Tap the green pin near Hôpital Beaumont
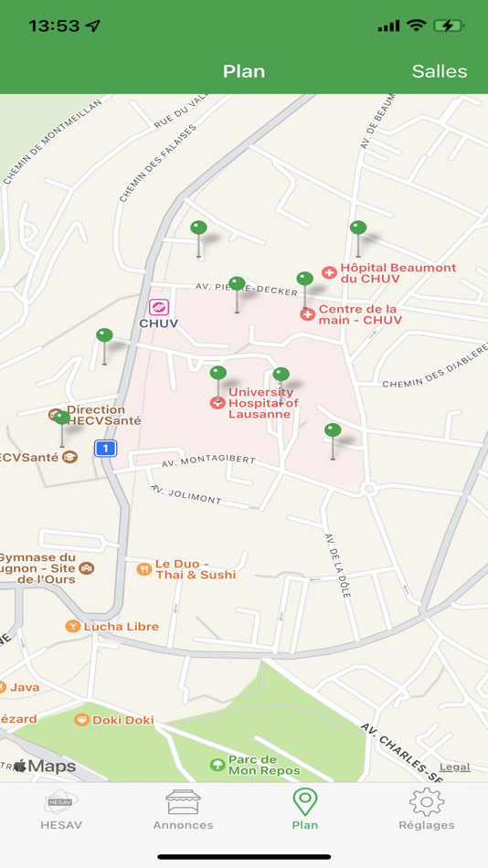 click(x=358, y=228)
